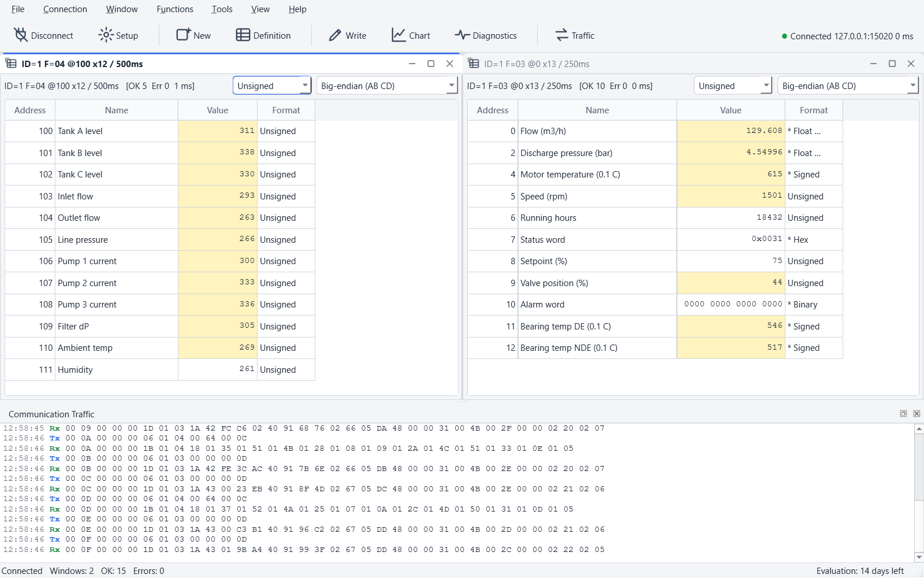
Task: Open Big-endian dropdown in left window
Action: coord(387,86)
